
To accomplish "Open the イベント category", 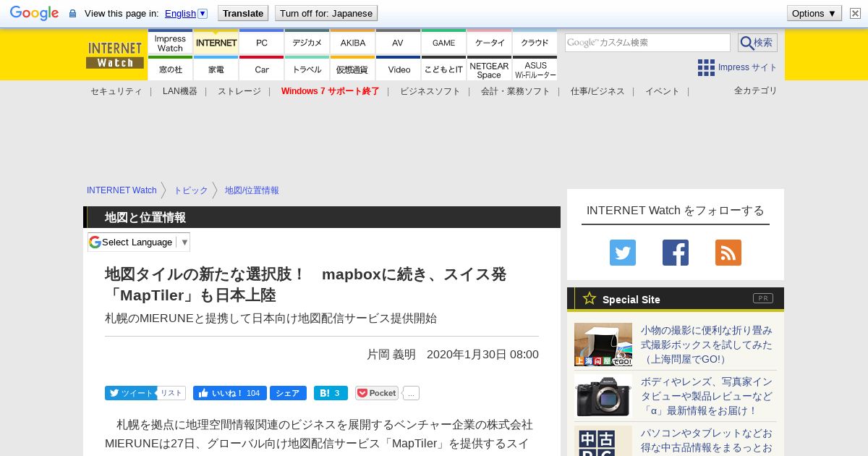I will point(662,91).
